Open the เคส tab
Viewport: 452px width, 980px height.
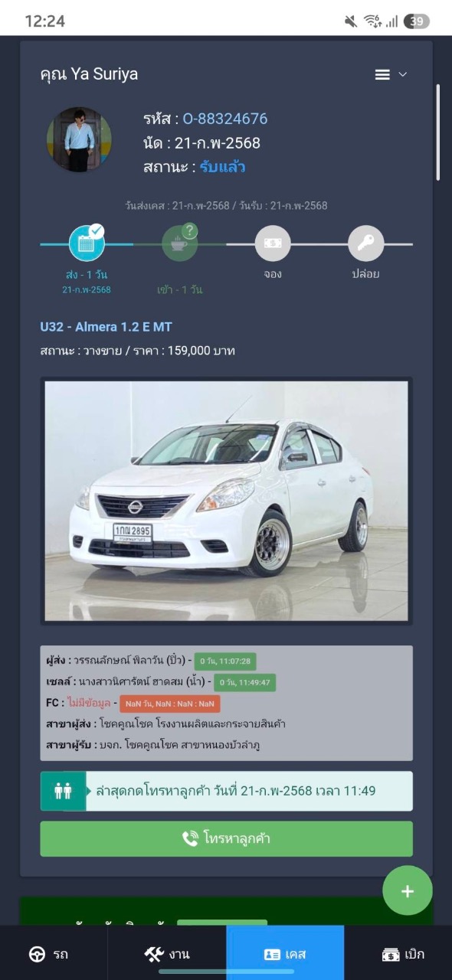(x=285, y=953)
